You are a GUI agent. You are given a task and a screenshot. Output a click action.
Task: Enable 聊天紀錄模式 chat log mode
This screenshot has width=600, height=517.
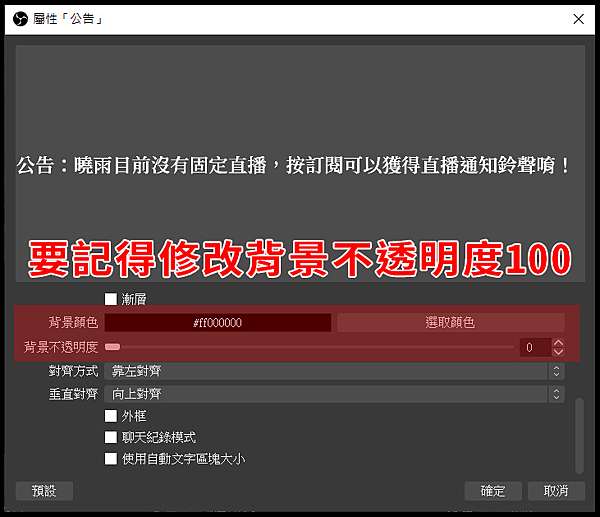coord(111,437)
